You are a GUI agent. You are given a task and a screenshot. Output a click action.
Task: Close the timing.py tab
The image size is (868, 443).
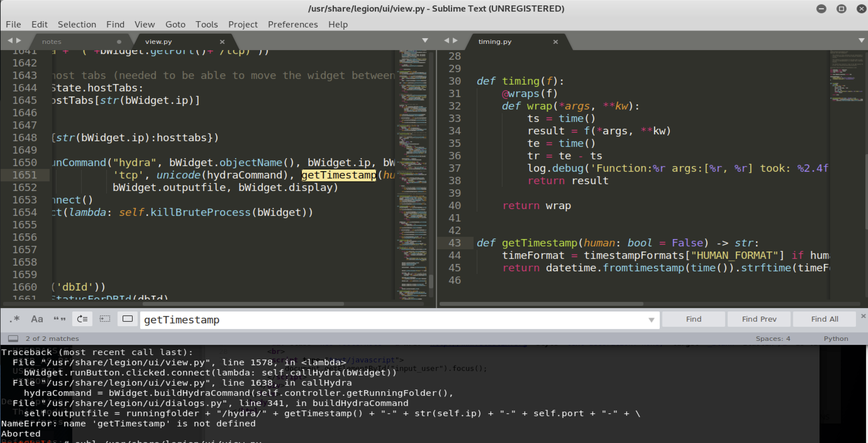click(555, 42)
